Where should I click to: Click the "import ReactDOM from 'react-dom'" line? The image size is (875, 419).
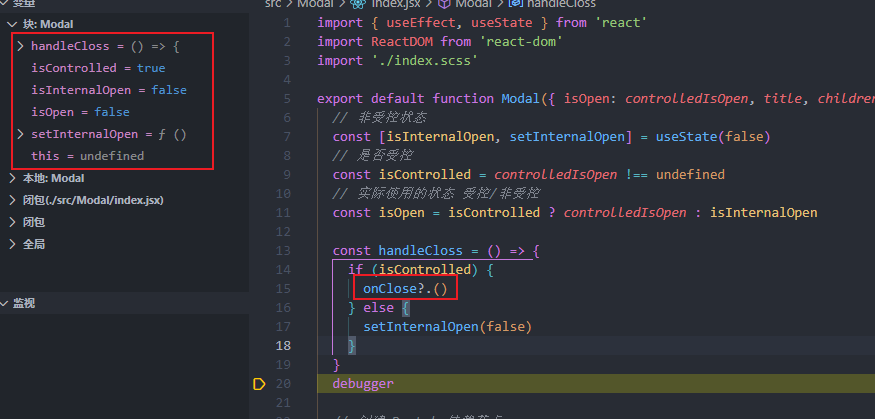[x=440, y=42]
